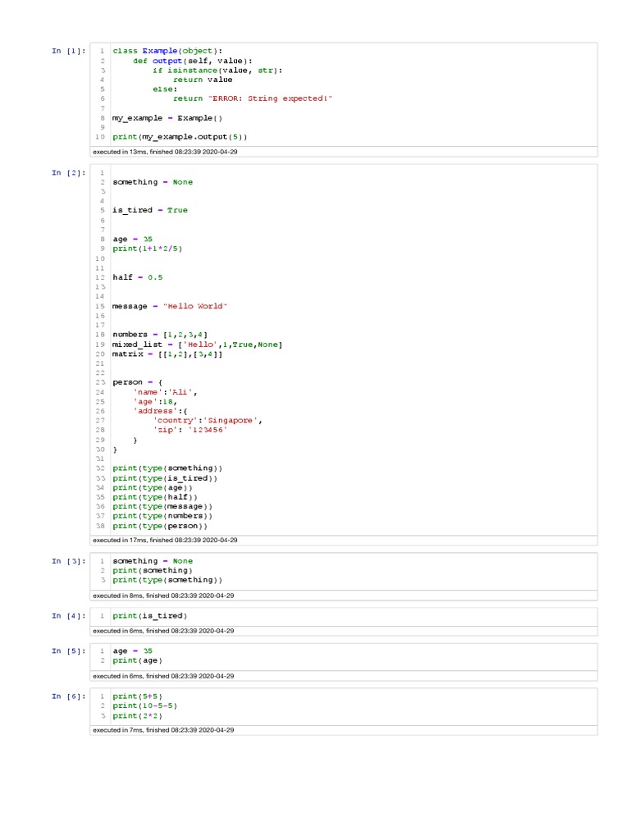Click the In [1] cell prompt

click(x=68, y=51)
